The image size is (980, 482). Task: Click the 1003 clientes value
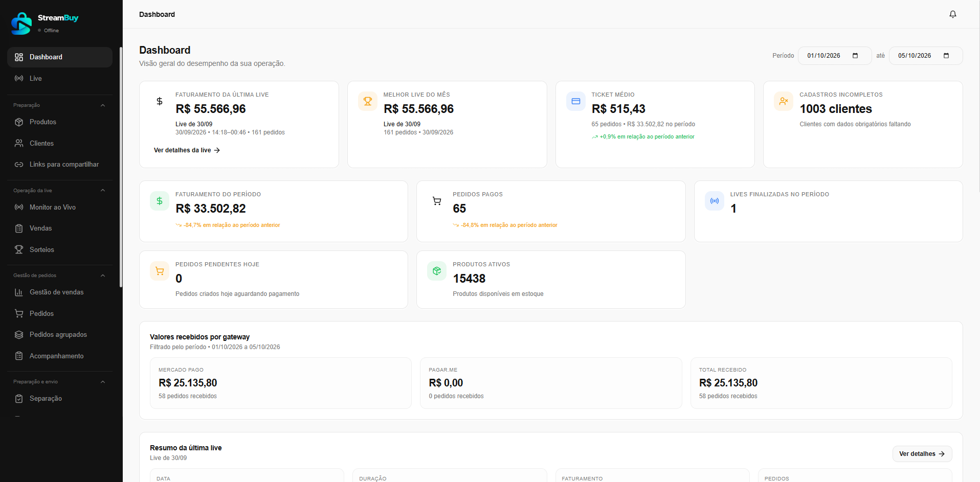pyautogui.click(x=836, y=109)
